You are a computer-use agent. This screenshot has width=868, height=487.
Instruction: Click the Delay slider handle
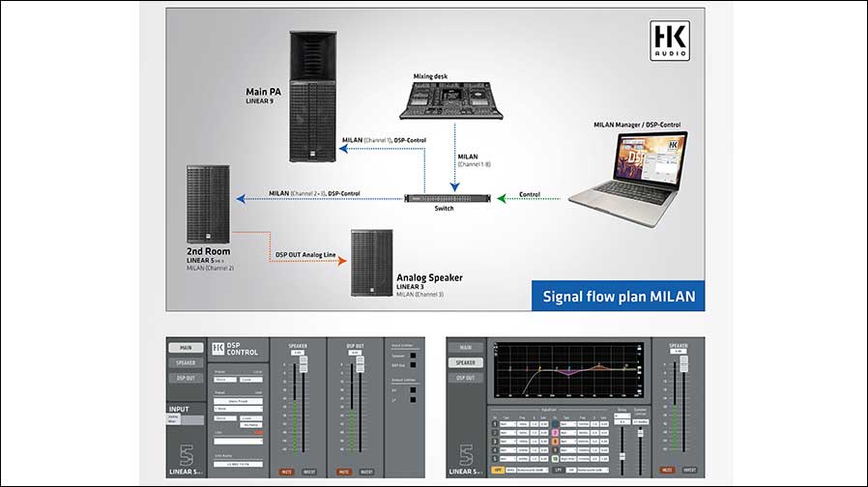(622, 456)
